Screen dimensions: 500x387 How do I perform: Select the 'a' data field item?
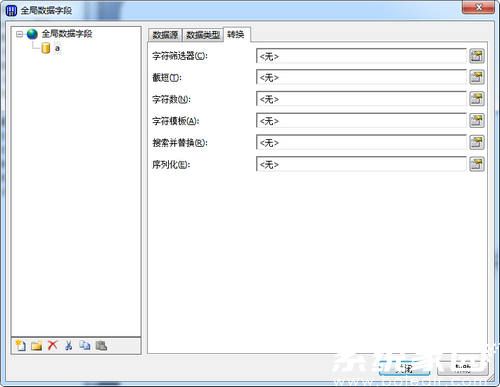coord(57,48)
